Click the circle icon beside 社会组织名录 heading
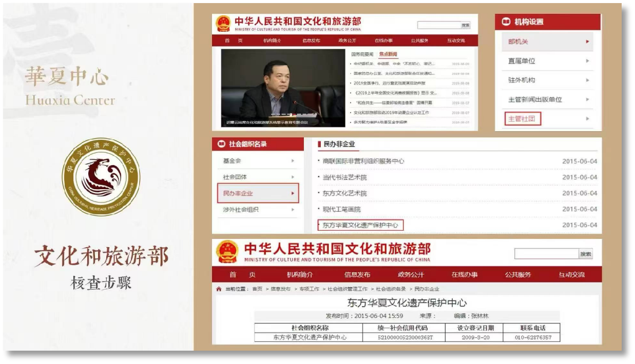Image resolution: width=635 pixels, height=364 pixels. pyautogui.click(x=222, y=144)
